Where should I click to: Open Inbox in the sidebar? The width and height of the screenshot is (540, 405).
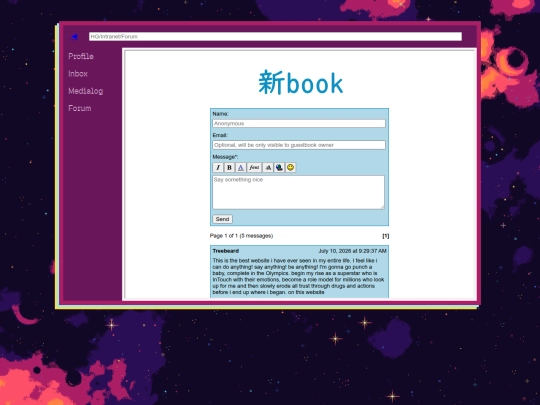78,73
